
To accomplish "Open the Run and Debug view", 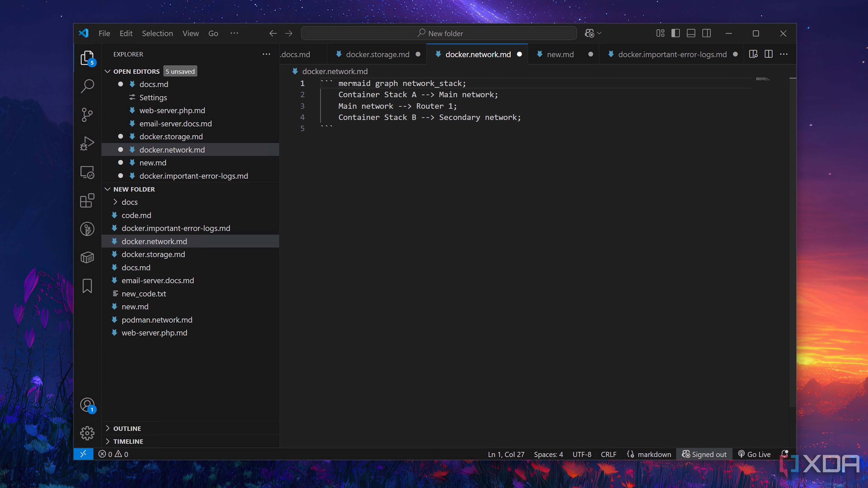I will click(87, 143).
